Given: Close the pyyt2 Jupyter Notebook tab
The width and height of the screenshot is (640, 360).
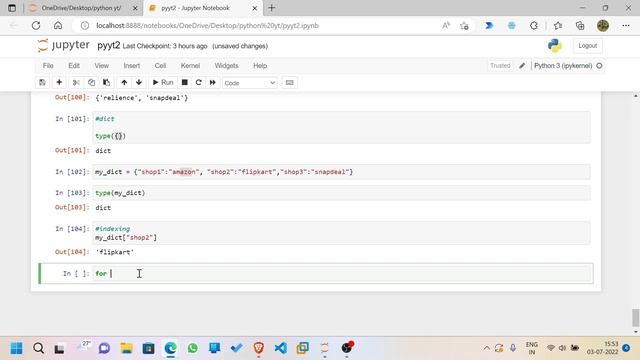Looking at the screenshot, I should tap(255, 8).
